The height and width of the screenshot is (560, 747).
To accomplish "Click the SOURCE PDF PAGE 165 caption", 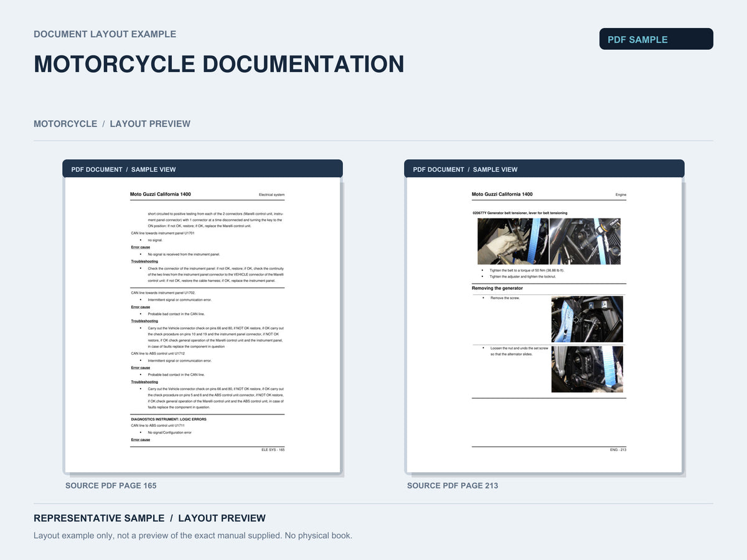I will coord(111,485).
